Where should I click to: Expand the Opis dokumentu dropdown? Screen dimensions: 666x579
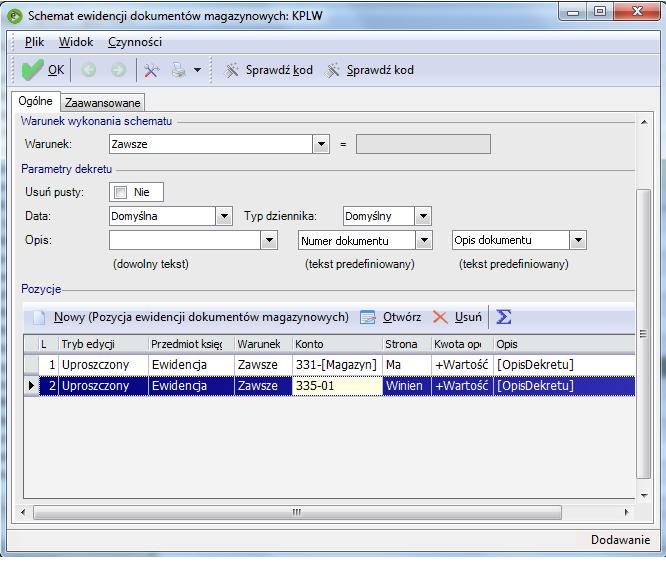tap(578, 240)
